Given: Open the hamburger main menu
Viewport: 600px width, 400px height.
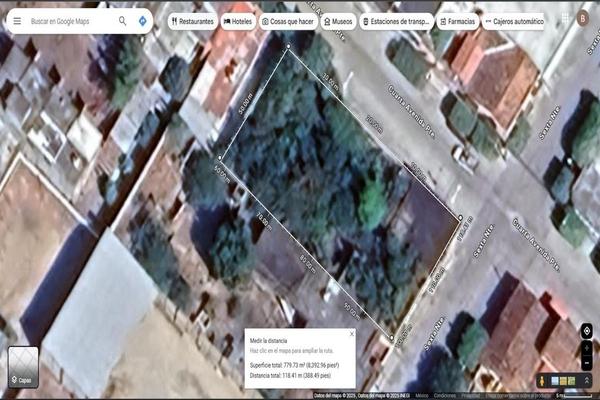Looking at the screenshot, I should tap(16, 20).
